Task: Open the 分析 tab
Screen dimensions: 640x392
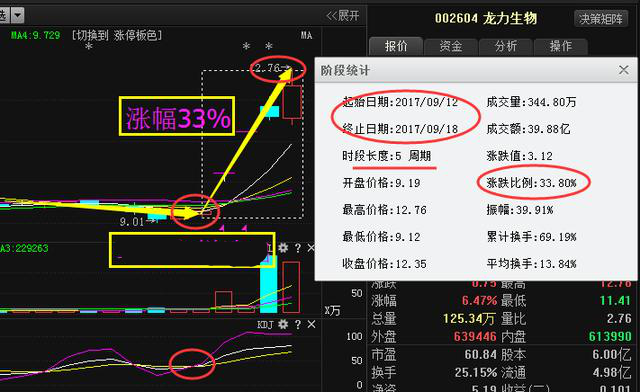Action: [506, 47]
